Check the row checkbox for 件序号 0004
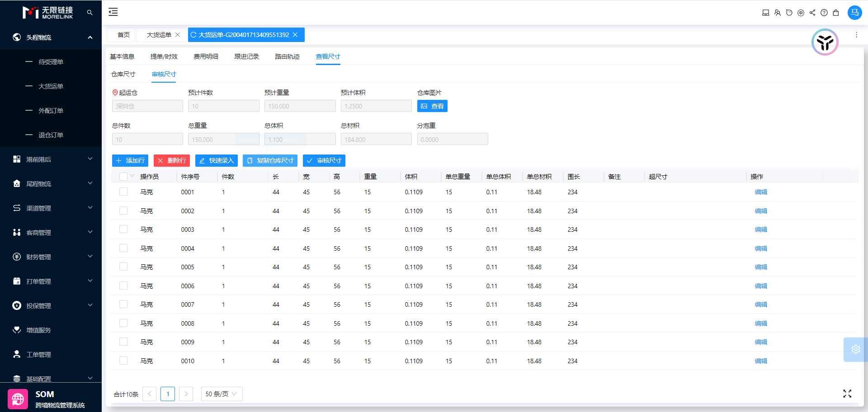868x412 pixels. click(x=123, y=248)
